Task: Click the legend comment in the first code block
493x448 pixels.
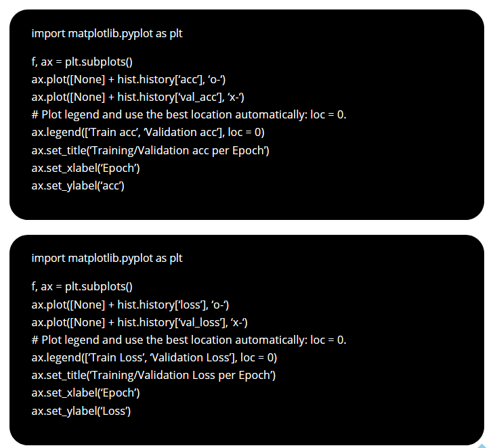Action: pyautogui.click(x=189, y=114)
